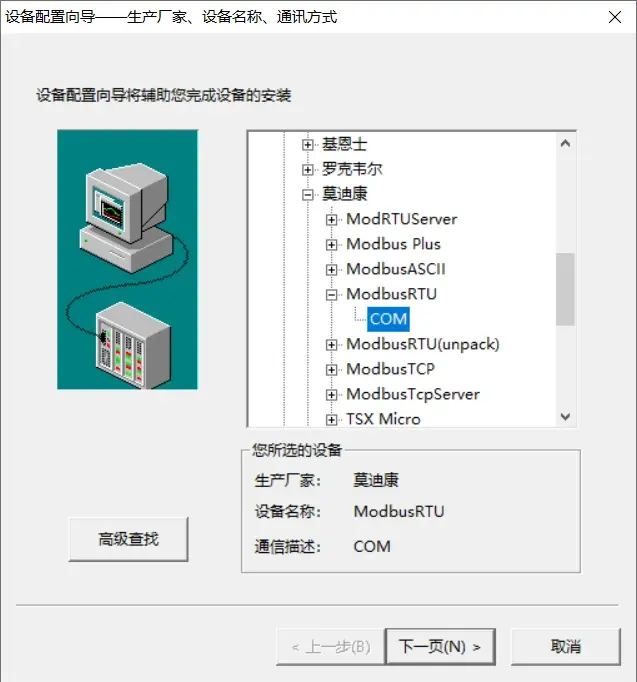Go to the next page with 下一页(N)
Viewport: 637px width, 682px height.
click(440, 647)
